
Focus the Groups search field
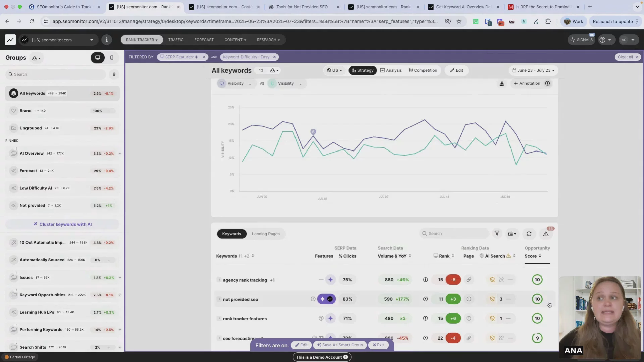(56, 74)
